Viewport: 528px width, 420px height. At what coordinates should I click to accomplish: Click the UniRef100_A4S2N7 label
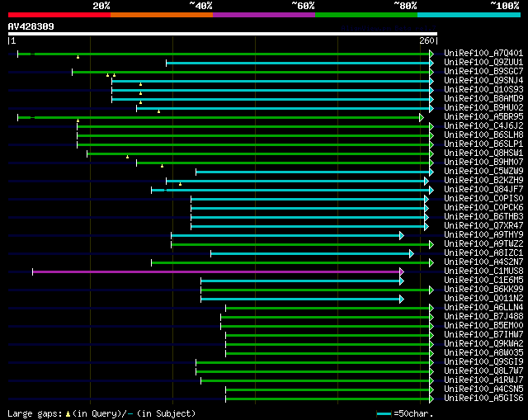coord(483,262)
